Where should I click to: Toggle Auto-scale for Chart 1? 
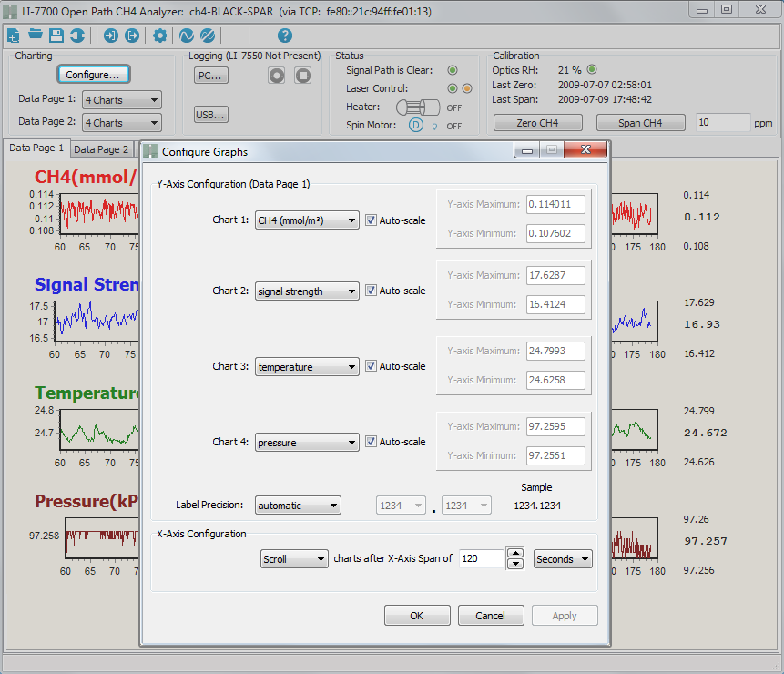point(371,220)
